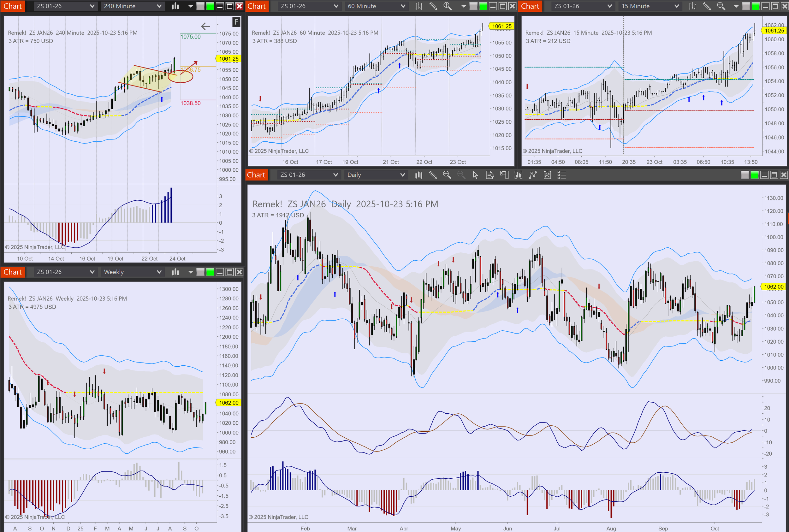Open Chart Trader icon on Daily toolbar

coord(504,175)
